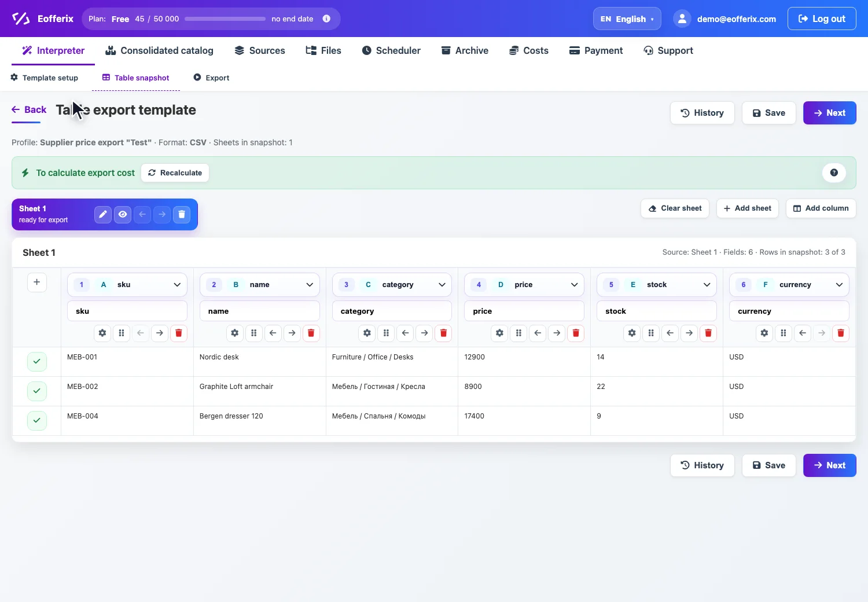Open the Archive tab

click(x=465, y=50)
